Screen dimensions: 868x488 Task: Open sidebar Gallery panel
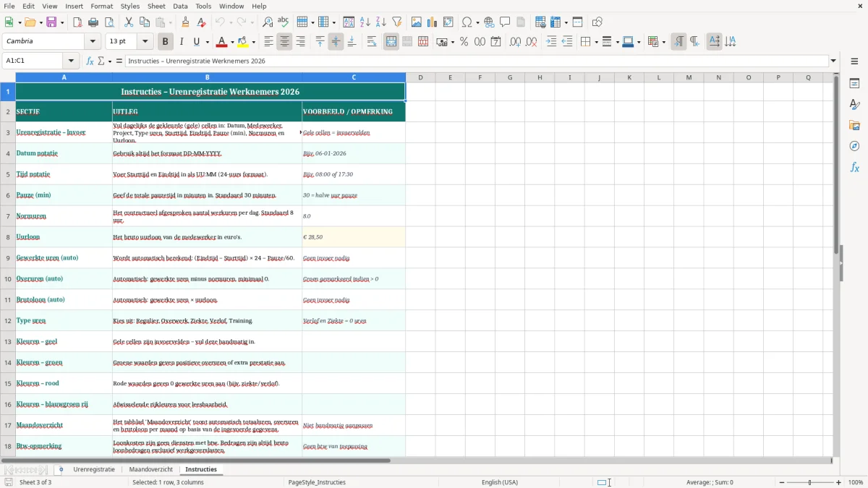[x=854, y=125]
